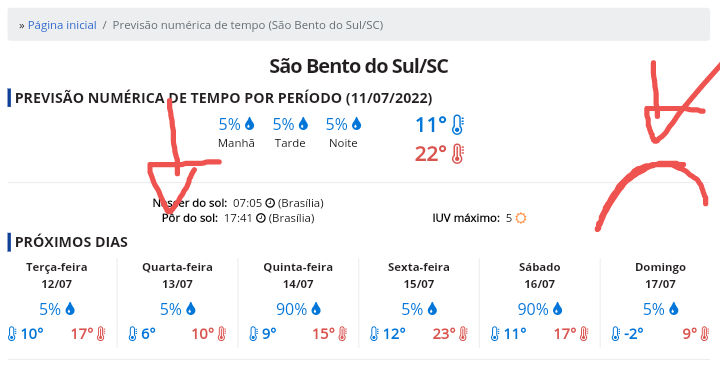Select the Domingo 17/07 forecast
This screenshot has height=367, width=720.
pos(660,302)
